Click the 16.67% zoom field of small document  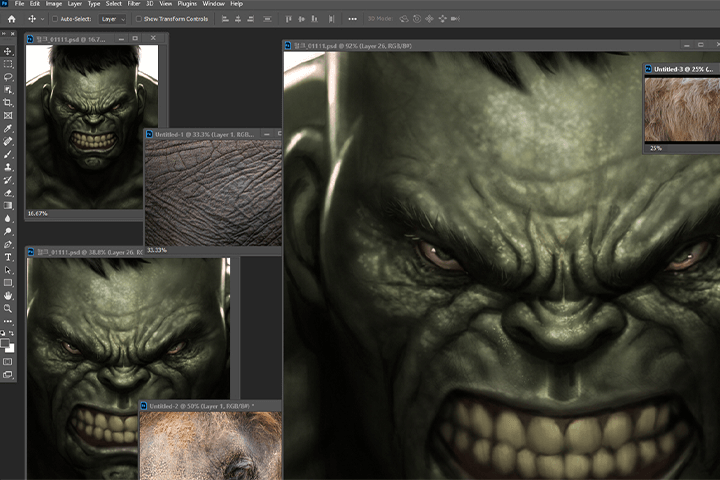(x=38, y=214)
